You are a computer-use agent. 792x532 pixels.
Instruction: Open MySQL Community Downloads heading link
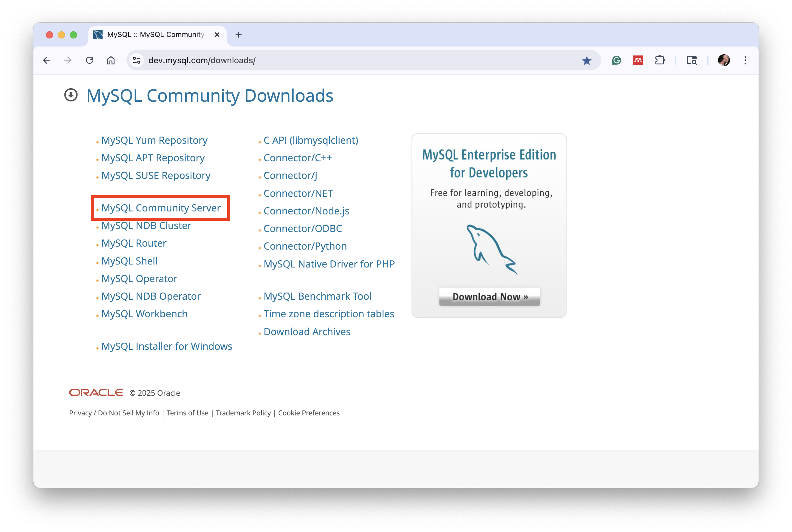coord(210,95)
